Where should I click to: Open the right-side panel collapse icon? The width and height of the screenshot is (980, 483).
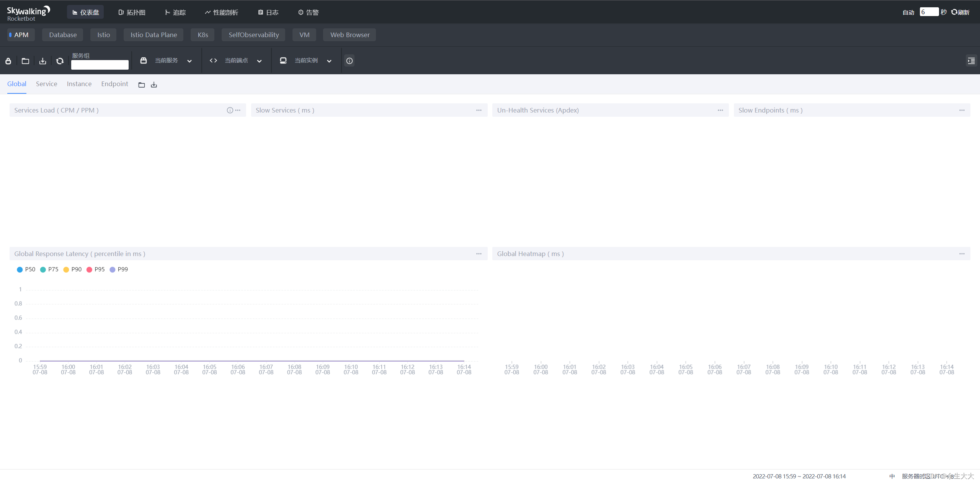click(971, 61)
